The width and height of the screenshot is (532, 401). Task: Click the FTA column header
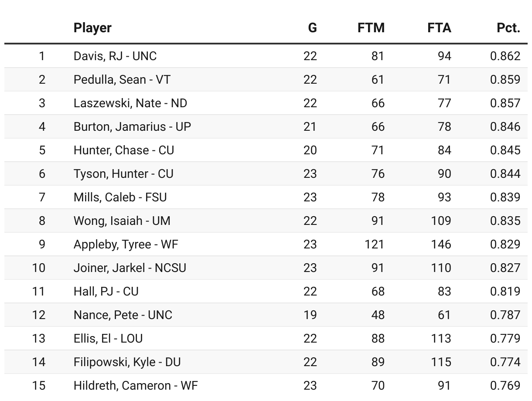(x=439, y=28)
